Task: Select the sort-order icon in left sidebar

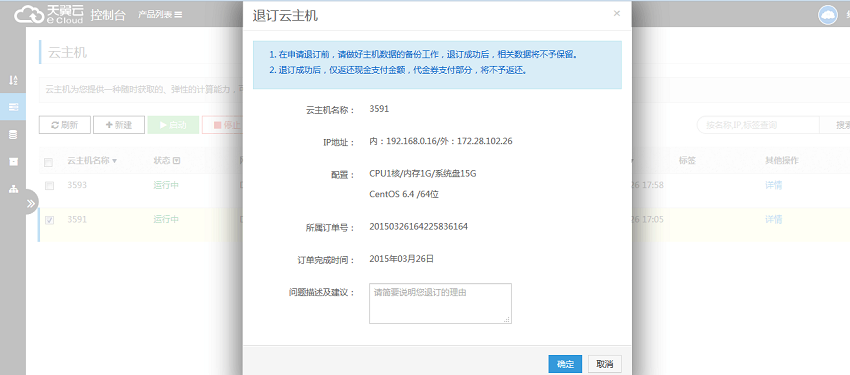Action: (x=14, y=80)
